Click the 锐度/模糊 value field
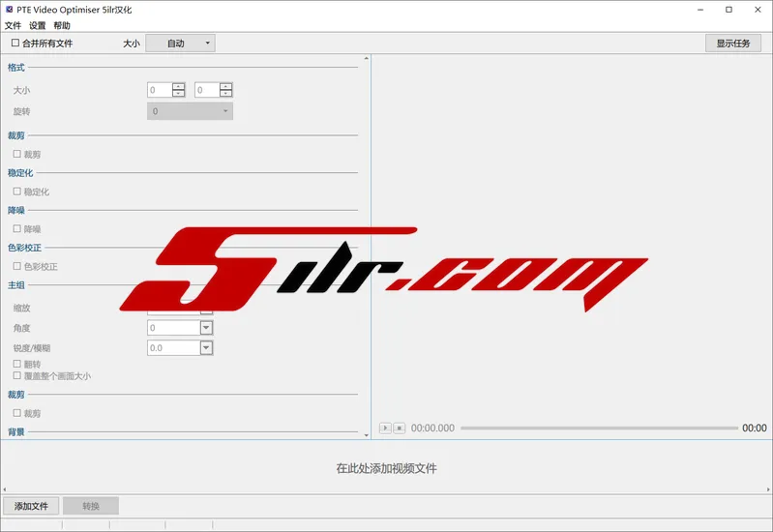 [x=173, y=348]
